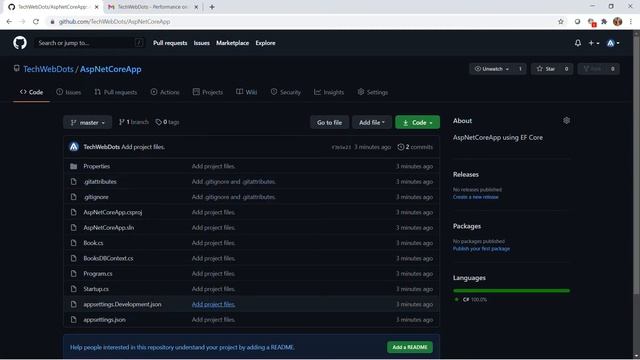Click Properties folder icon
The image size is (640, 360).
73,166
